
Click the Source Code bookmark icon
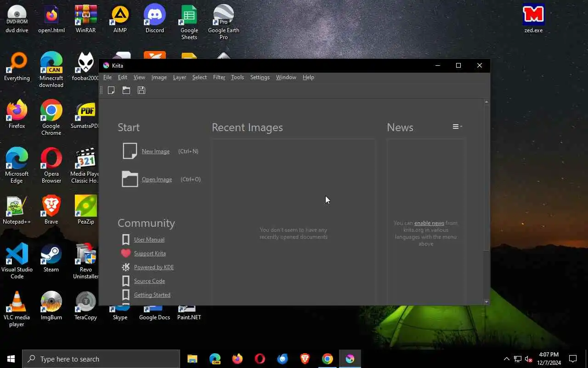(125, 281)
